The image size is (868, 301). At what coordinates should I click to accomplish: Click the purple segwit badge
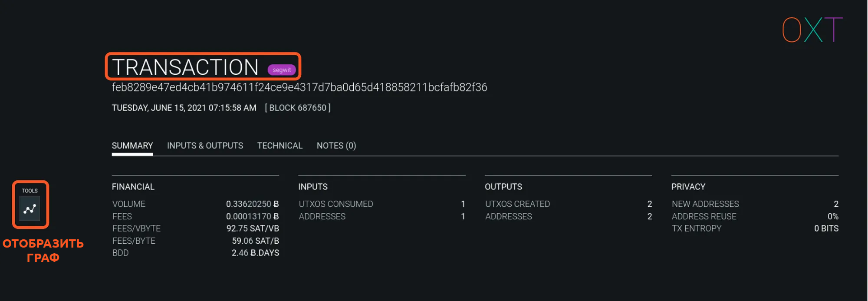[x=282, y=70]
